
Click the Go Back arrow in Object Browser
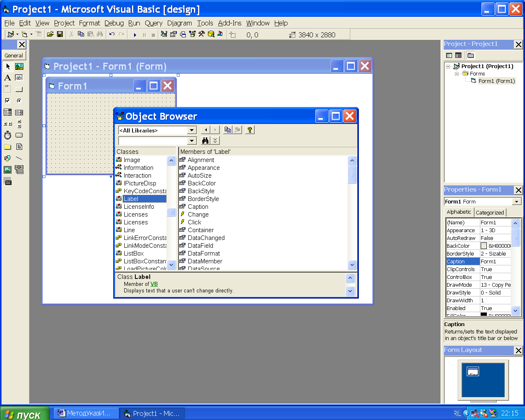[206, 130]
